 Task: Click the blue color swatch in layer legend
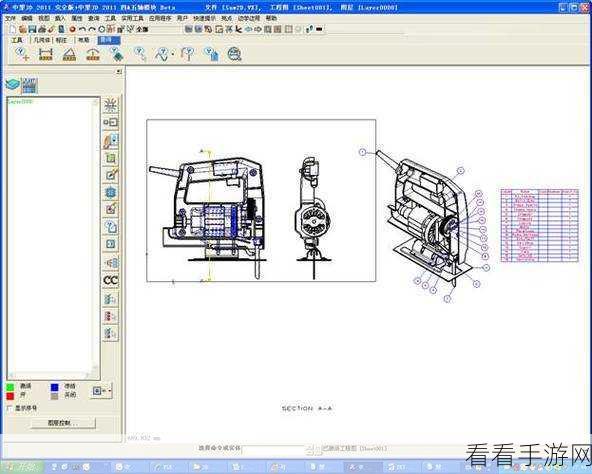click(55, 387)
